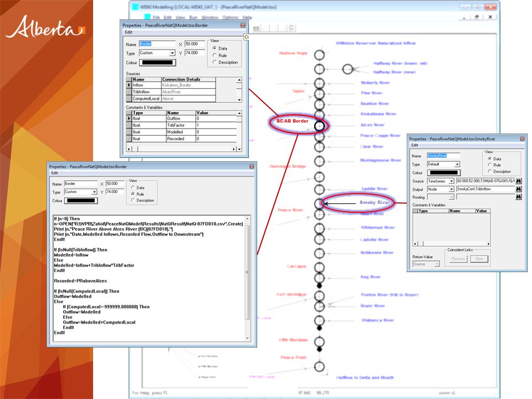Click the WISKI Modelling title bar app icon
This screenshot has width=532, height=399.
(x=135, y=7)
